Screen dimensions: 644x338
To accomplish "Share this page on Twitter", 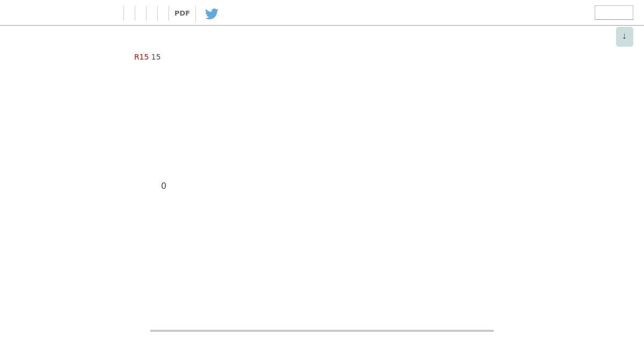I will click(x=211, y=13).
